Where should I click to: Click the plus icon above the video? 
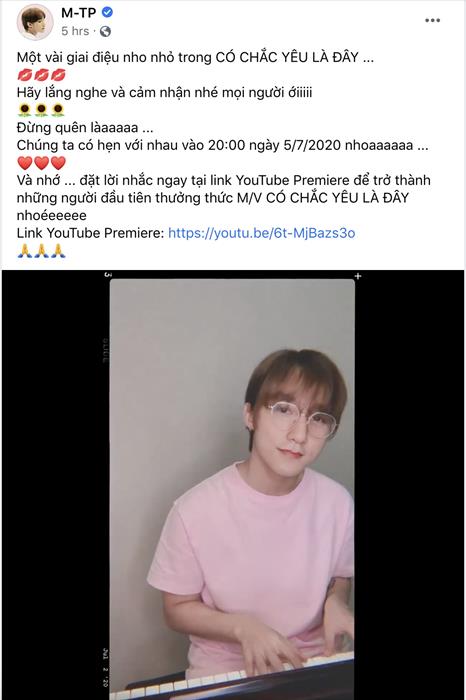point(358,276)
